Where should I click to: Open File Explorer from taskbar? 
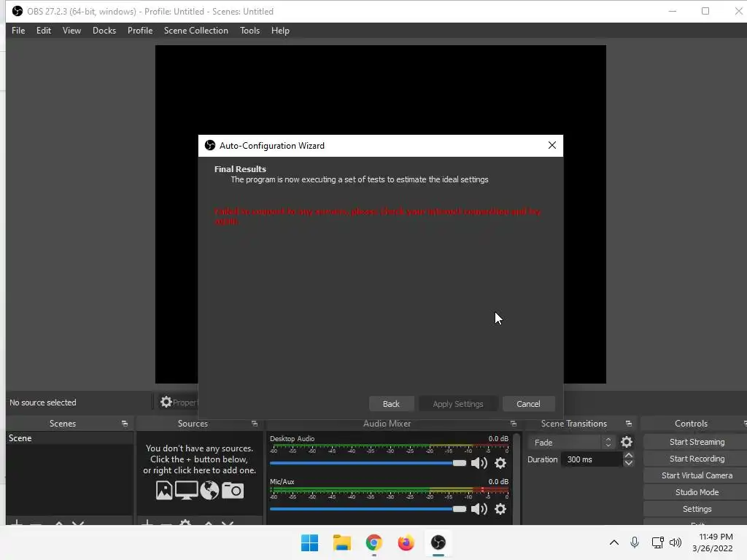341,542
